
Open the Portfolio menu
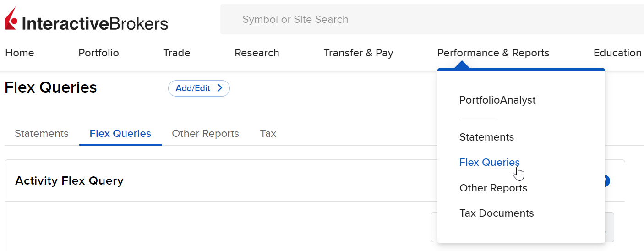98,53
